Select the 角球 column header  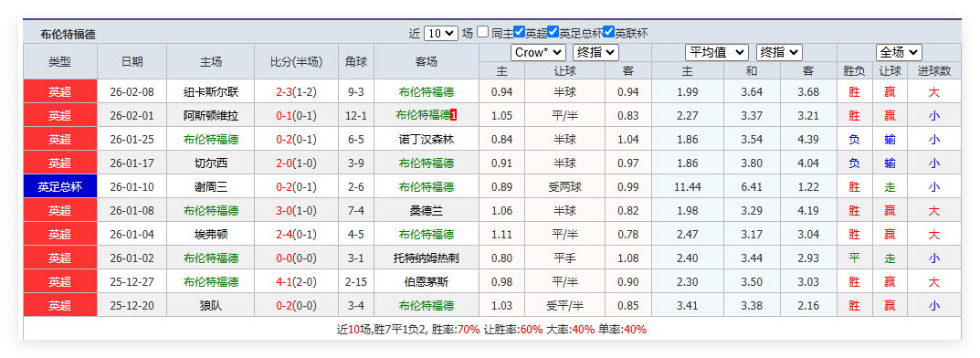[356, 61]
